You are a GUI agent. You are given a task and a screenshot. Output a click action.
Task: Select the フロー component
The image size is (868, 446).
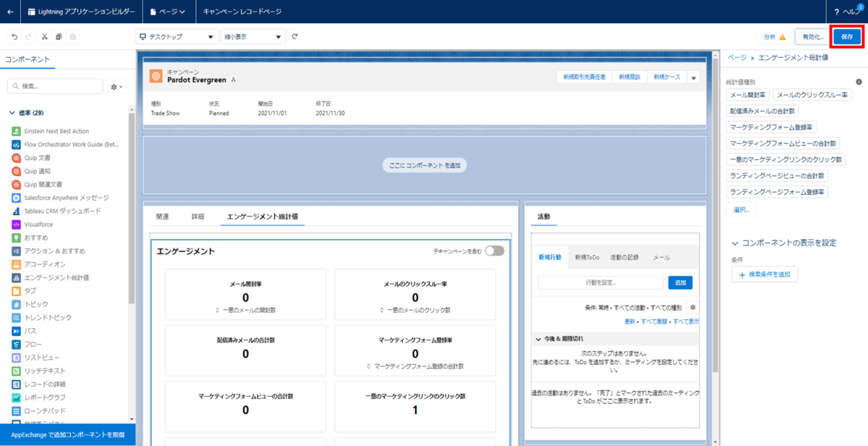click(x=26, y=344)
